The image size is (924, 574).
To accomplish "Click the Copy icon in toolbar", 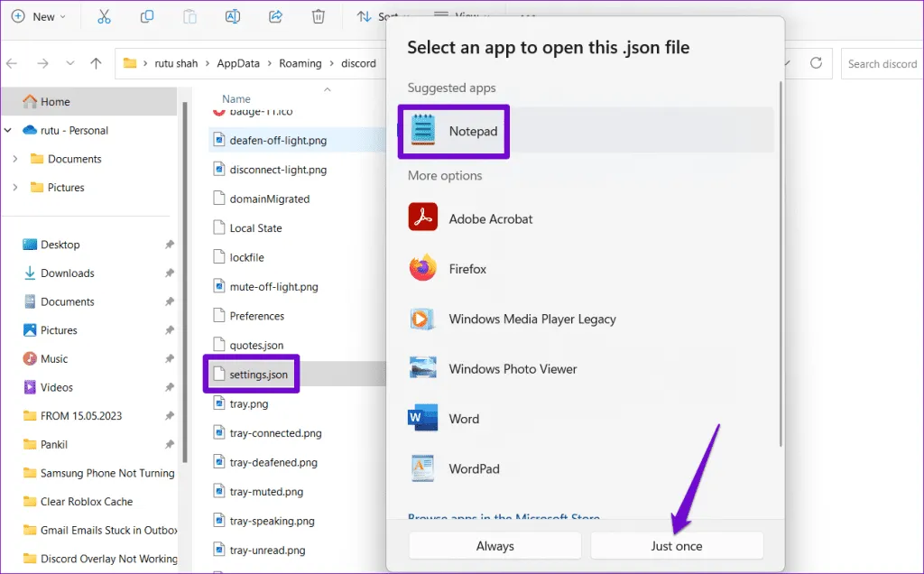I will [146, 16].
